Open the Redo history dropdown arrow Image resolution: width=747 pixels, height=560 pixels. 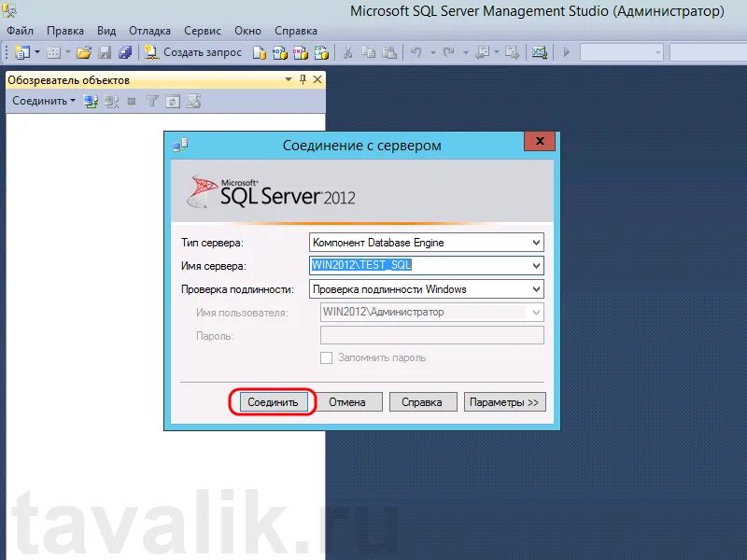465,52
